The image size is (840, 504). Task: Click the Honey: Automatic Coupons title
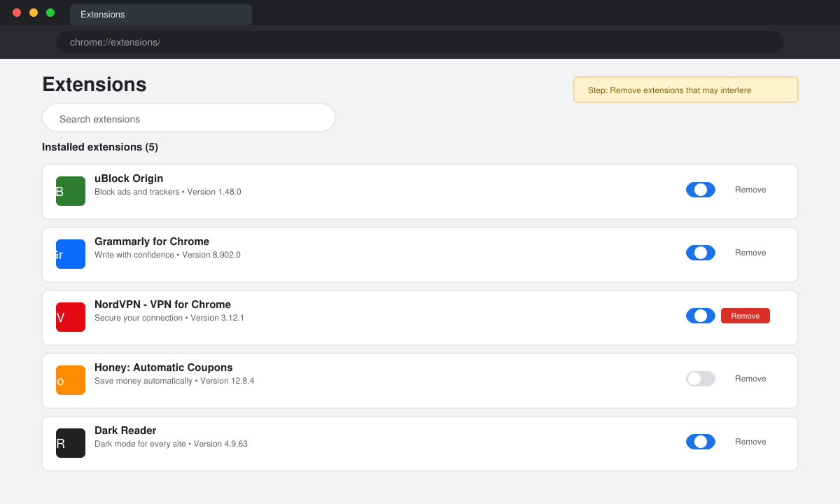pos(164,367)
